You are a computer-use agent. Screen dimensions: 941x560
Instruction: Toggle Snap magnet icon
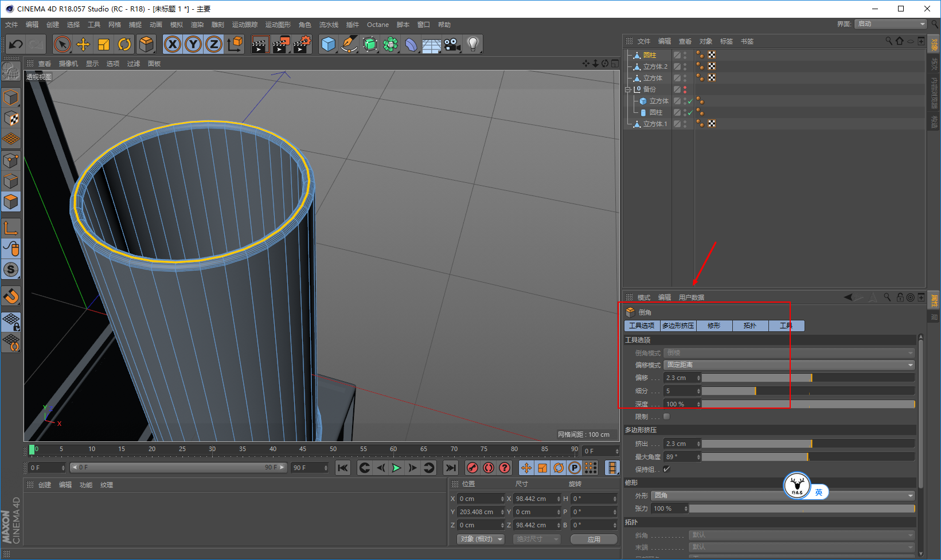tap(11, 296)
